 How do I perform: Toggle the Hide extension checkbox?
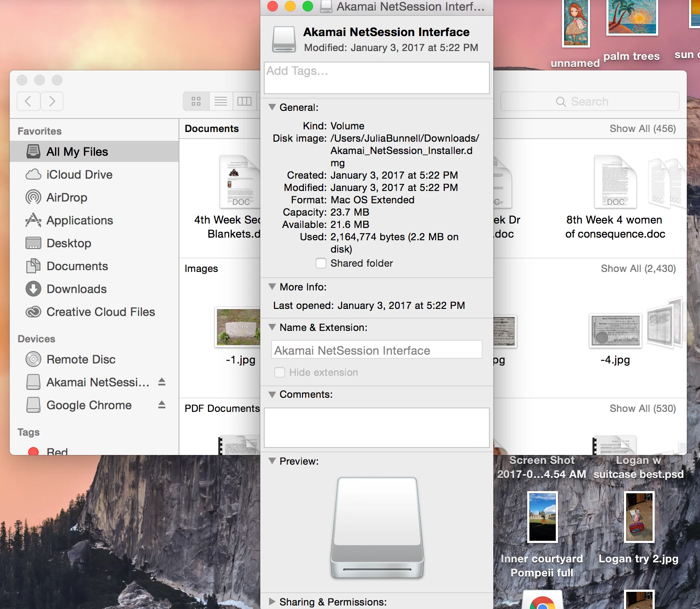(x=280, y=372)
